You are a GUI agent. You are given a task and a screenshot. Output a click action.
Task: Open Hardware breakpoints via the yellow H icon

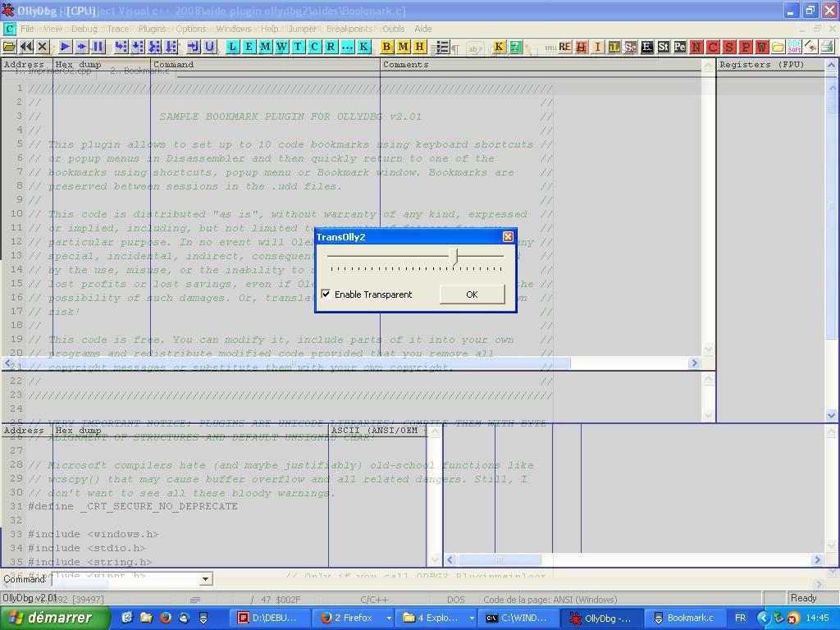(x=420, y=47)
